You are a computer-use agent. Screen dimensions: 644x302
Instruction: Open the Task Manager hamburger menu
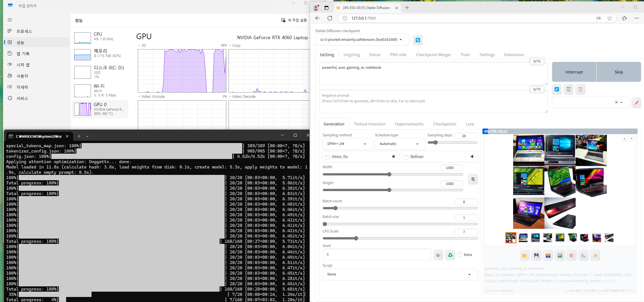pyautogui.click(x=10, y=20)
